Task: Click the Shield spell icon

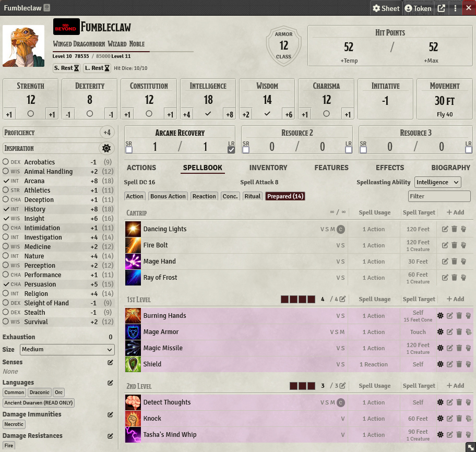Action: coord(133,364)
